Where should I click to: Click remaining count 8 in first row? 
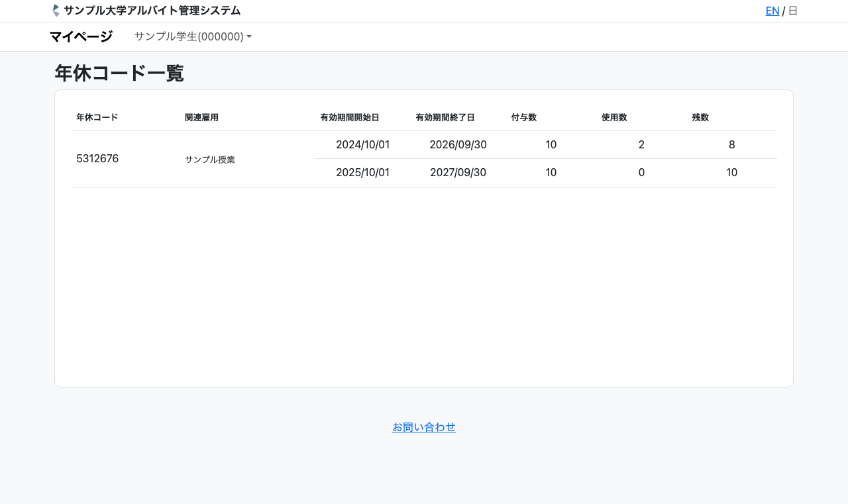(731, 145)
